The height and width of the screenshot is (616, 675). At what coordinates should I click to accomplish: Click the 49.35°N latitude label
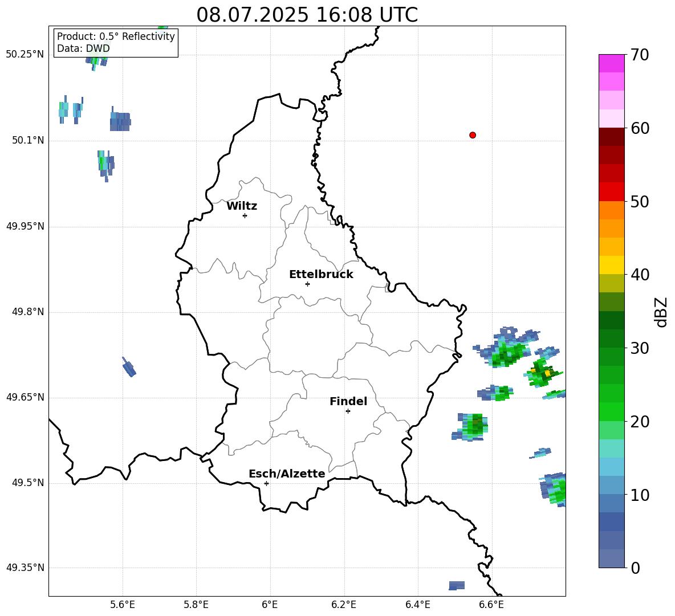25,568
